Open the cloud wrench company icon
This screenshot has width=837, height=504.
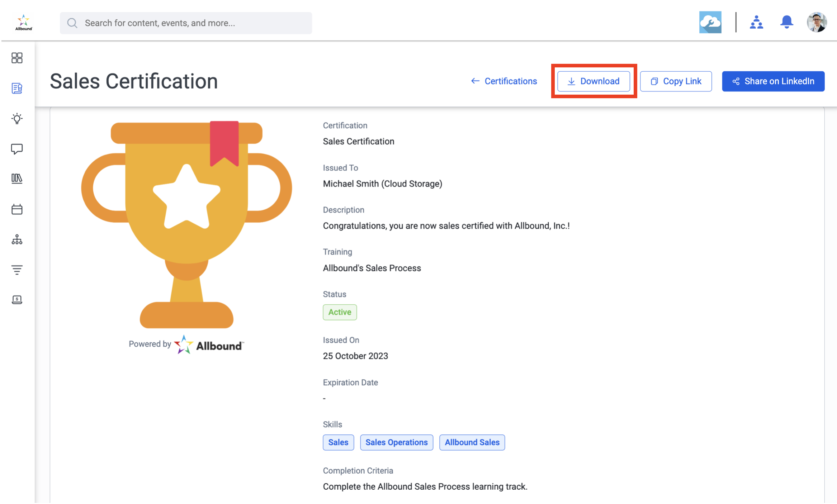tap(710, 22)
